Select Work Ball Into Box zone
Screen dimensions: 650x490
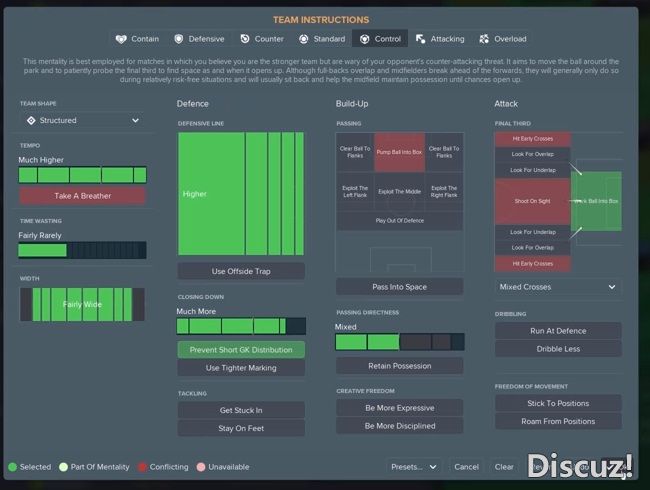(596, 201)
